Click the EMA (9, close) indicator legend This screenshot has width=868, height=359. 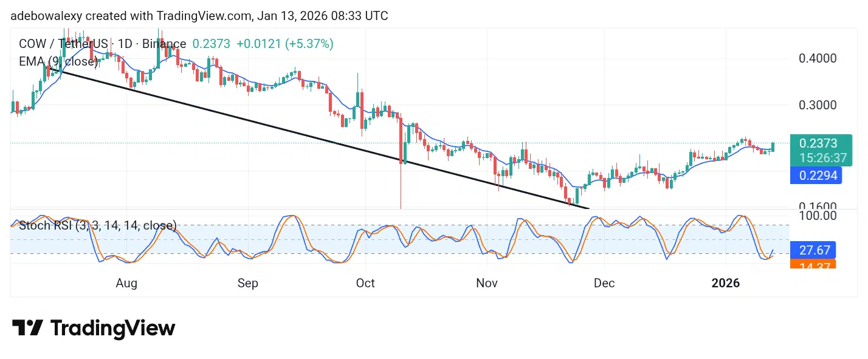coord(58,61)
